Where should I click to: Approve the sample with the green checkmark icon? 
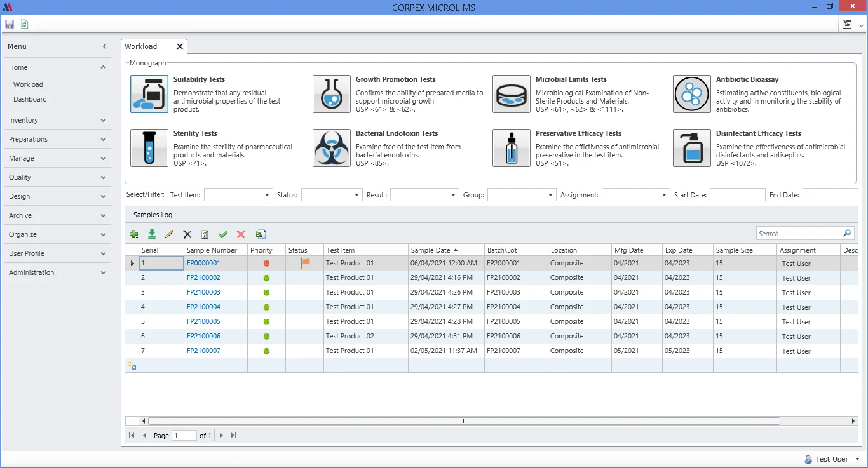point(222,234)
